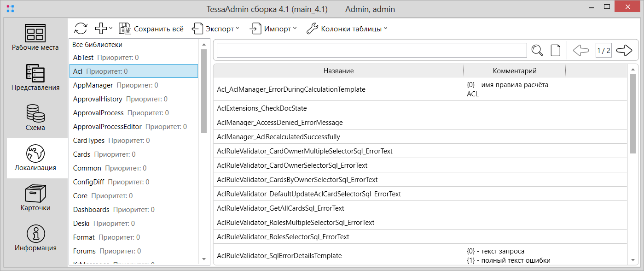The width and height of the screenshot is (644, 271).
Task: Open the Схема database section
Action: [35, 118]
